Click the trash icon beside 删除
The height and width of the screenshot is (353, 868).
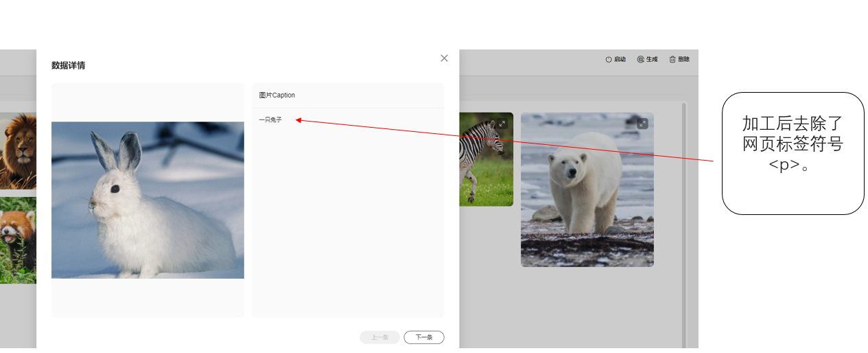pyautogui.click(x=672, y=60)
